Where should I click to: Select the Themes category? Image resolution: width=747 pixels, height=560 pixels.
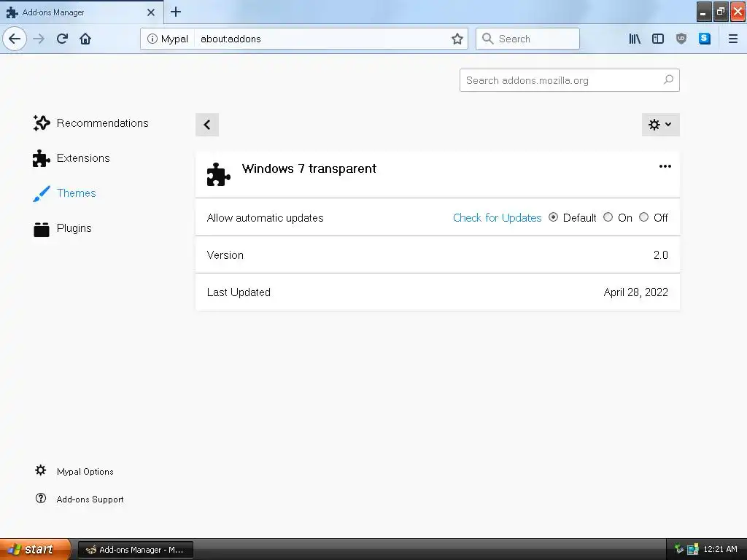[x=65, y=192]
